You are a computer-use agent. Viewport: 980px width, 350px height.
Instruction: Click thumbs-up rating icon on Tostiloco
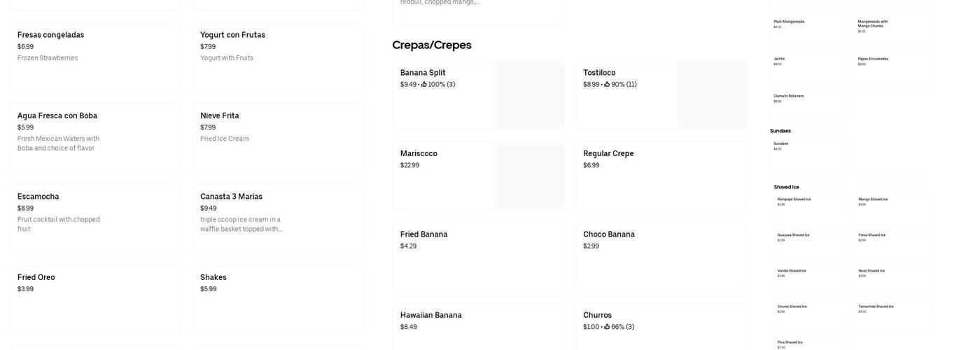click(x=607, y=85)
